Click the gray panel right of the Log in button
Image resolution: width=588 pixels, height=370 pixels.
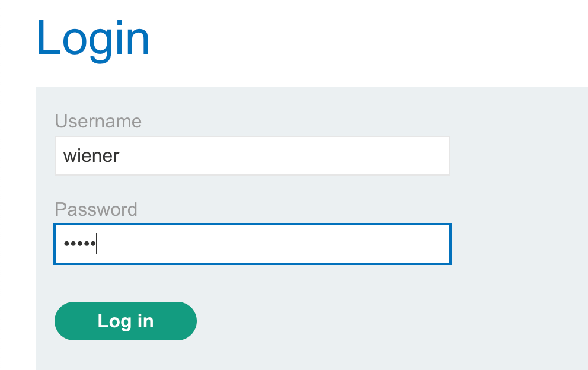click(356, 321)
